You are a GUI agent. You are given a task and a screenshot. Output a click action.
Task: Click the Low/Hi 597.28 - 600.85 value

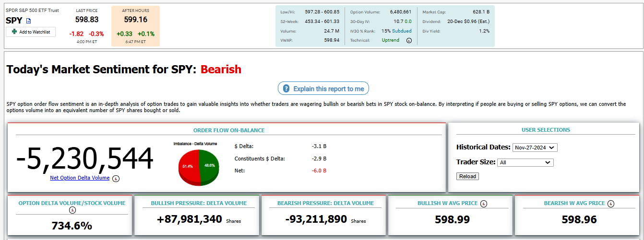point(322,12)
